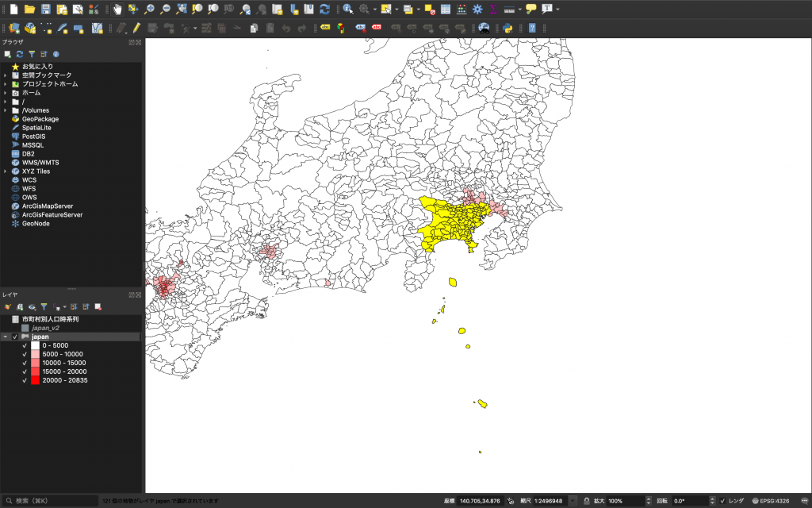Click the Zoom In magnifier tool
Image resolution: width=812 pixels, height=508 pixels.
click(149, 9)
